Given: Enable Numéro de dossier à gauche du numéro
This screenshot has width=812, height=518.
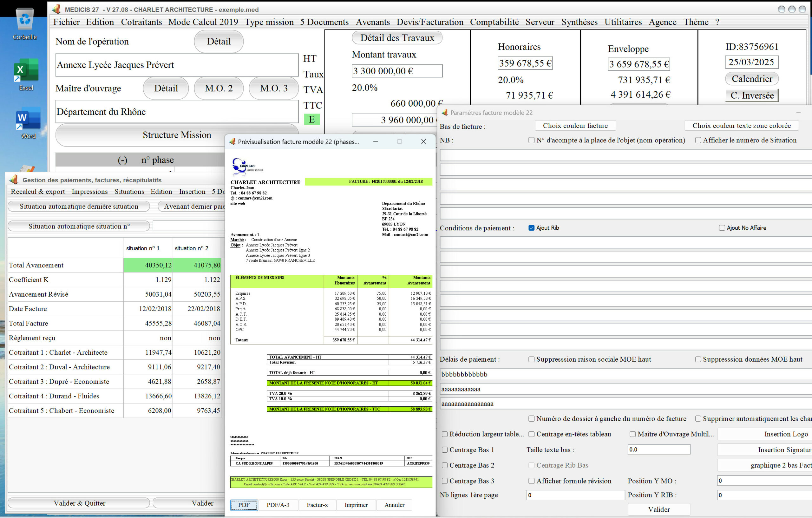Looking at the screenshot, I should [531, 418].
